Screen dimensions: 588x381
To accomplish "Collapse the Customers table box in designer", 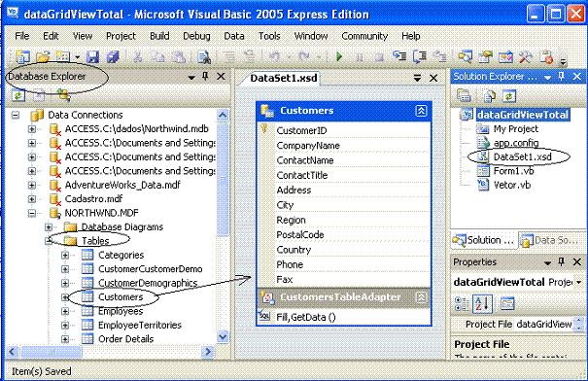I will coord(421,111).
